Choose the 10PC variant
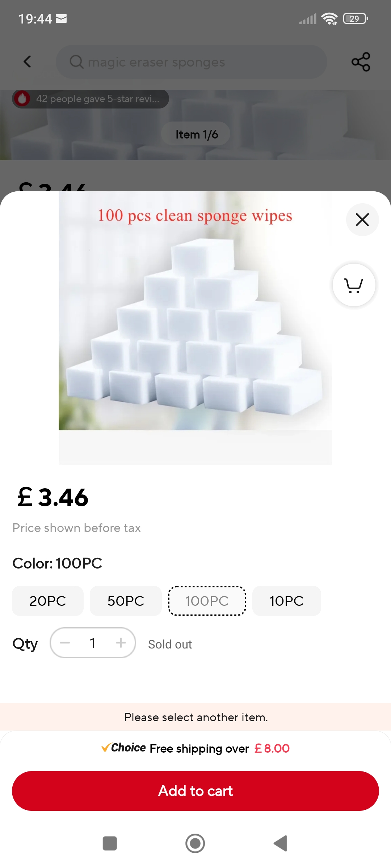This screenshot has height=868, width=391. [286, 601]
